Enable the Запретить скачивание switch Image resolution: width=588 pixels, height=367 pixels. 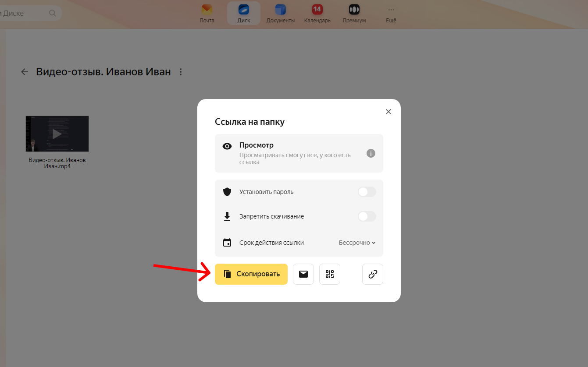pos(367,216)
